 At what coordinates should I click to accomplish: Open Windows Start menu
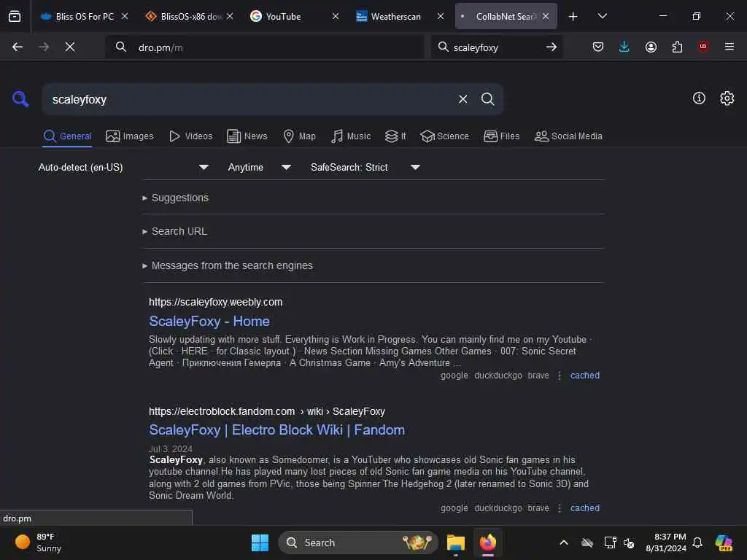coord(260,542)
